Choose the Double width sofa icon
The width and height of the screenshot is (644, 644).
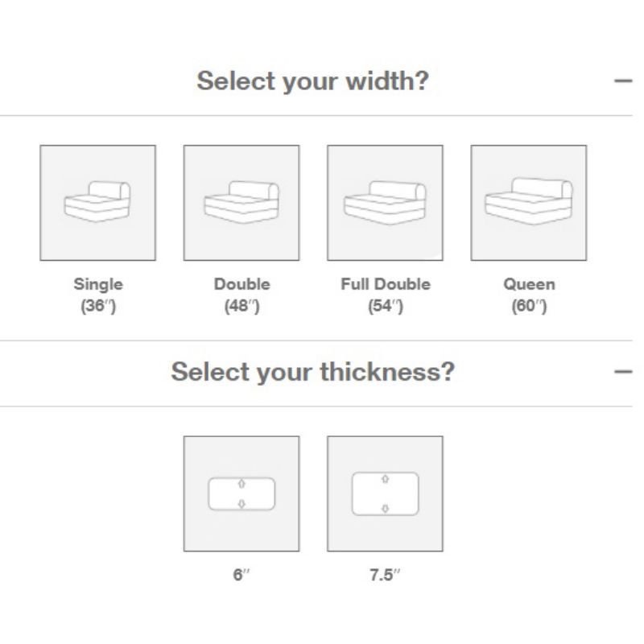coord(241,203)
